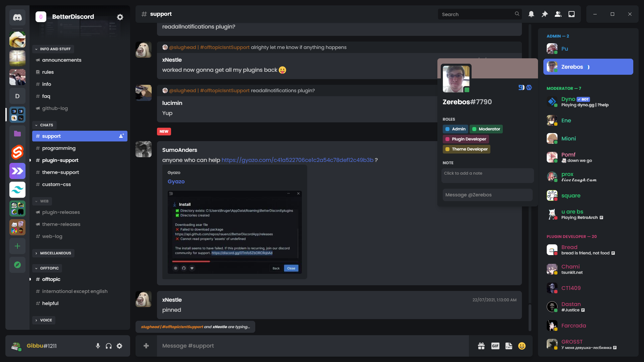The image size is (644, 362).
Task: Open the Svelte server icon
Action: tap(17, 152)
